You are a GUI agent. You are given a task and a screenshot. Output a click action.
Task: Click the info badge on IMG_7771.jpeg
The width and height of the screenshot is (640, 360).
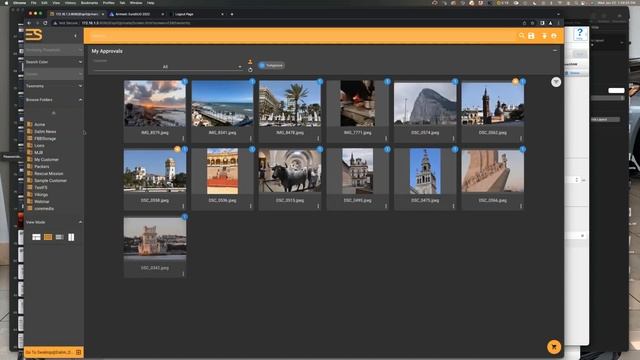tap(387, 82)
